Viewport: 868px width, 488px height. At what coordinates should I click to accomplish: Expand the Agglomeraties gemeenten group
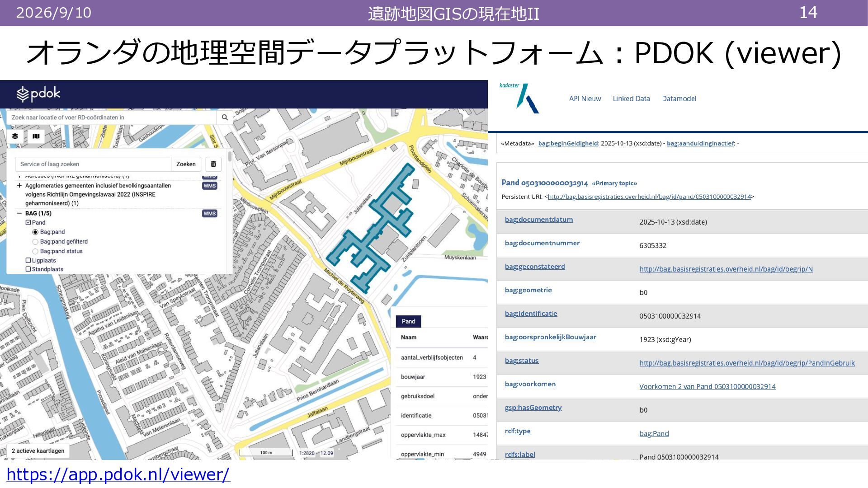[x=19, y=186]
